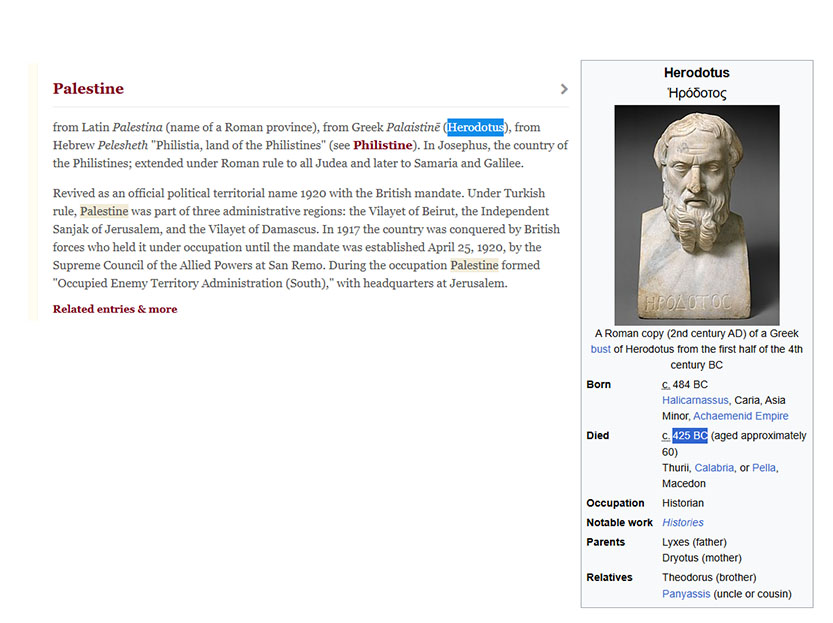Click Lyxes (father) text
The height and width of the screenshot is (623, 833).
click(694, 542)
